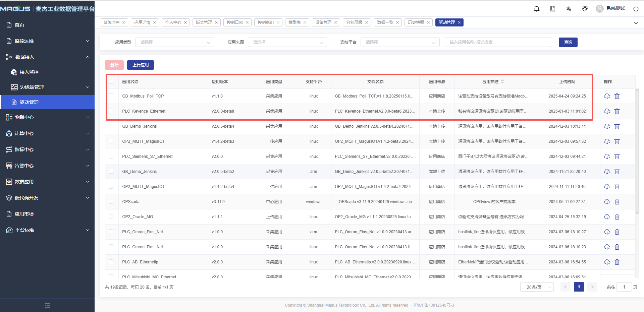The image size is (644, 312).
Task: Open the 20条/页 page size dropdown
Action: 537,287
